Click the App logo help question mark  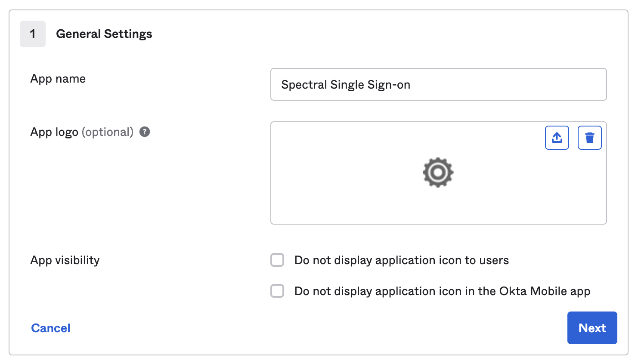145,132
